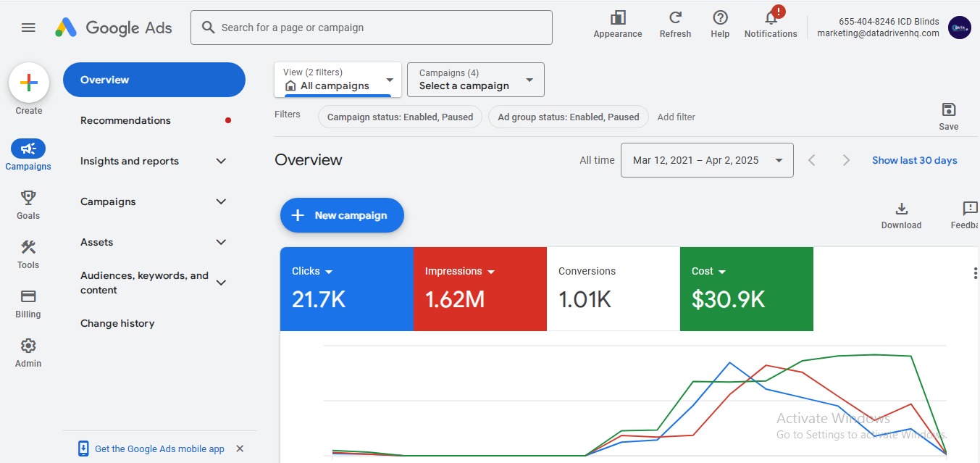Image resolution: width=980 pixels, height=463 pixels.
Task: Open the main hamburger menu
Action: (x=28, y=28)
